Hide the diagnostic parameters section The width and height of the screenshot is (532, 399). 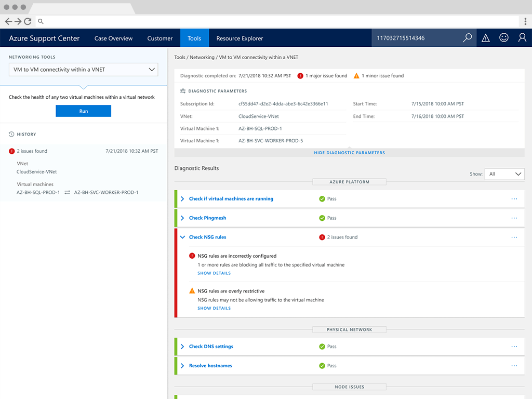(x=350, y=153)
